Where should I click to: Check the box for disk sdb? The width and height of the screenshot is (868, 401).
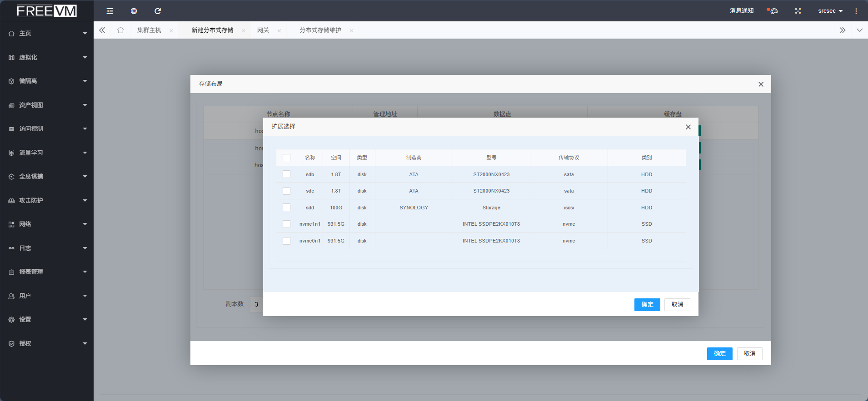click(x=286, y=174)
